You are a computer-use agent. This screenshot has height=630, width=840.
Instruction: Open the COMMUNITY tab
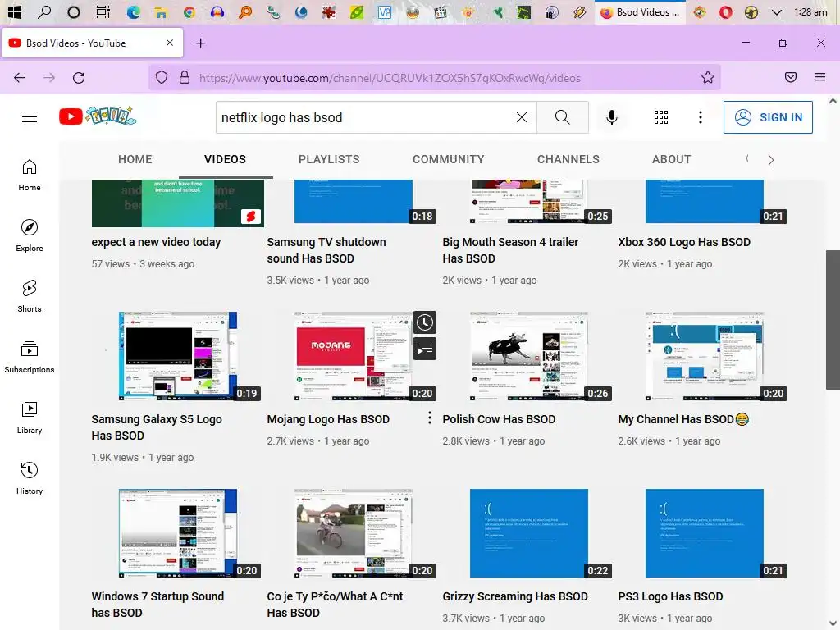[449, 160]
